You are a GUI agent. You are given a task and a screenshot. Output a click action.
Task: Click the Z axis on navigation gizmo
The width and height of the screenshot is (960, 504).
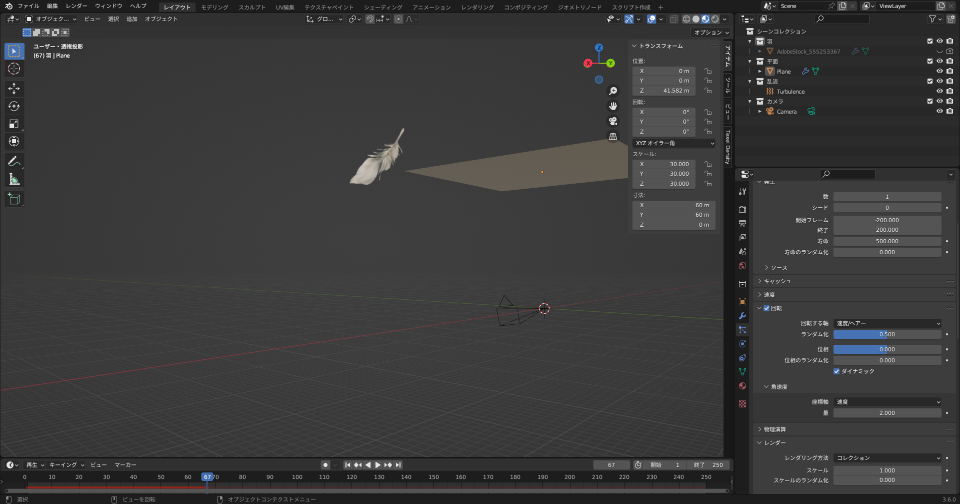[599, 47]
